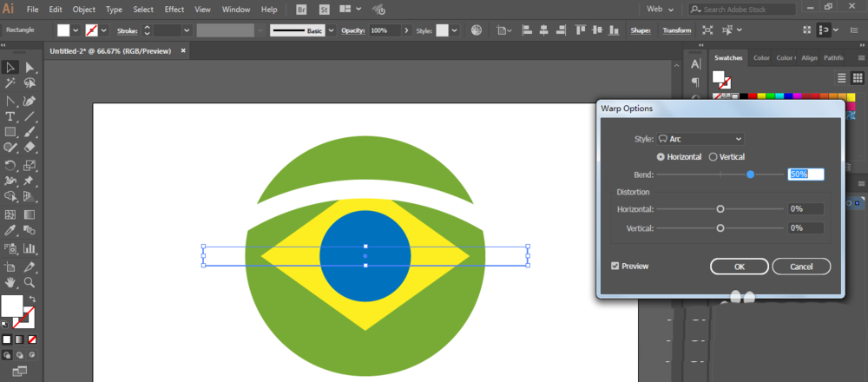Select the Width/Warp tool
Screen dimensions: 868x382
[10, 181]
